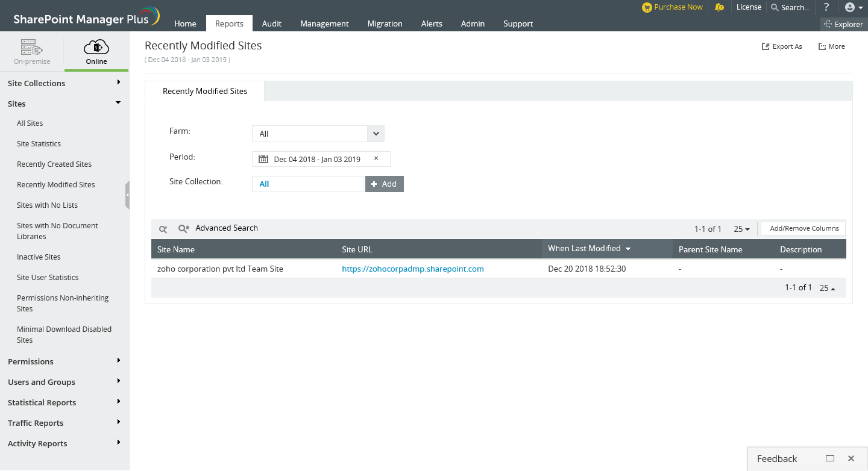This screenshot has height=471, width=868.
Task: Close the Feedback panel
Action: pyautogui.click(x=851, y=458)
